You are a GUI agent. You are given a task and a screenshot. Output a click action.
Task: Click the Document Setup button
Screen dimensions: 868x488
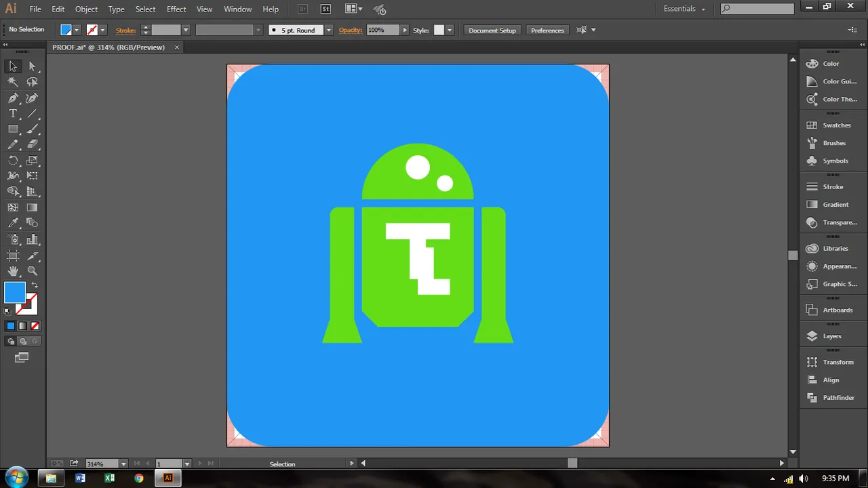point(492,30)
